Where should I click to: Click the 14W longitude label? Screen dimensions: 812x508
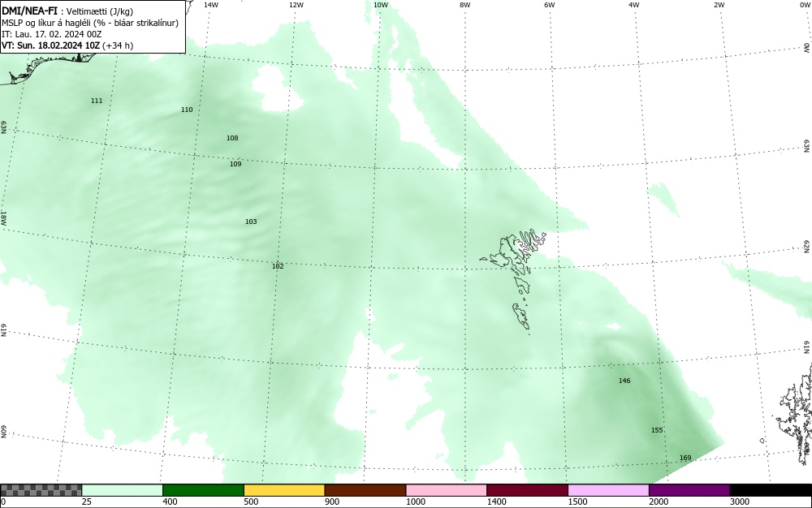[x=211, y=5]
